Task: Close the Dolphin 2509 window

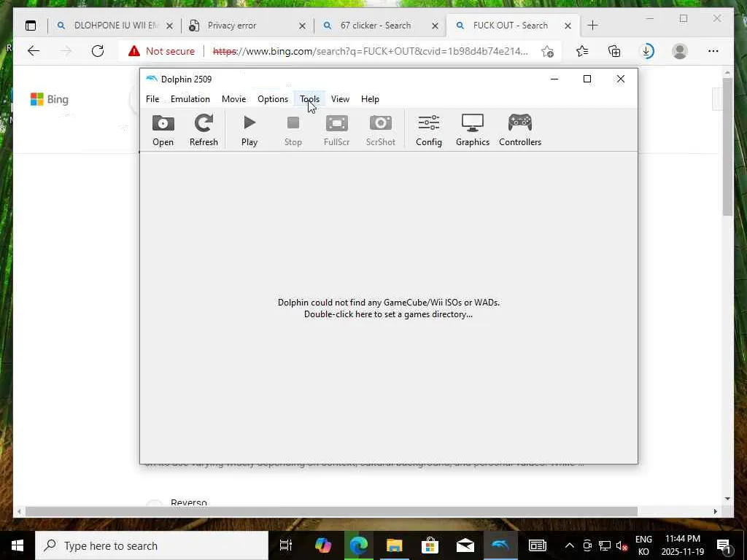Action: click(621, 79)
